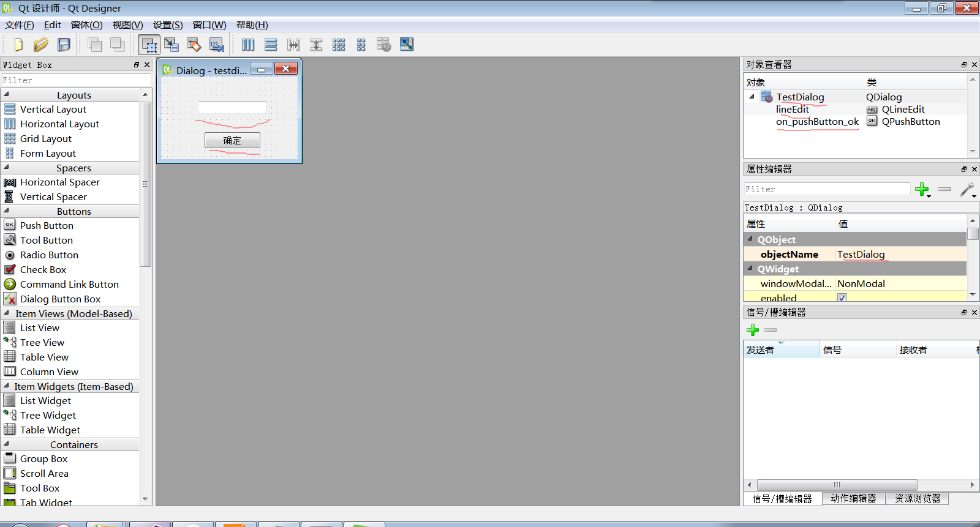Image resolution: width=980 pixels, height=527 pixels.
Task: Open the 帮助(H) menu
Action: pyautogui.click(x=252, y=25)
